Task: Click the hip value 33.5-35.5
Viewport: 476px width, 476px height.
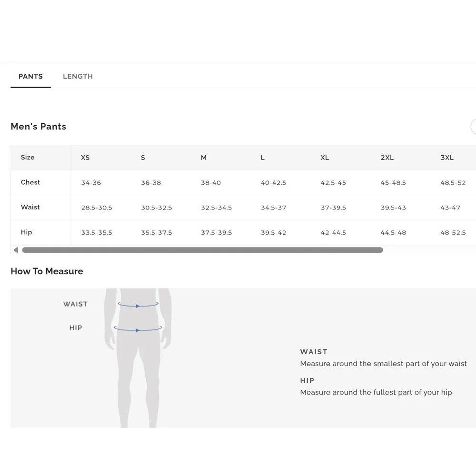Action: pyautogui.click(x=97, y=233)
